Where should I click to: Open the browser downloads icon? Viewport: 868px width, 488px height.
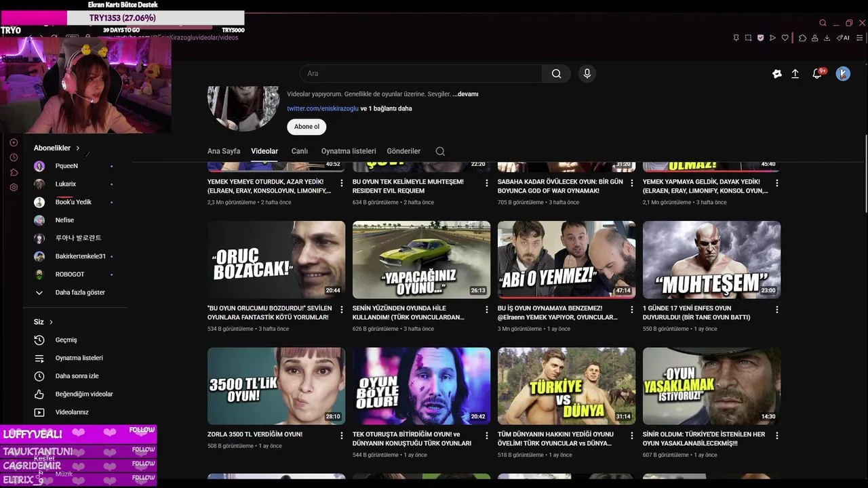point(827,38)
